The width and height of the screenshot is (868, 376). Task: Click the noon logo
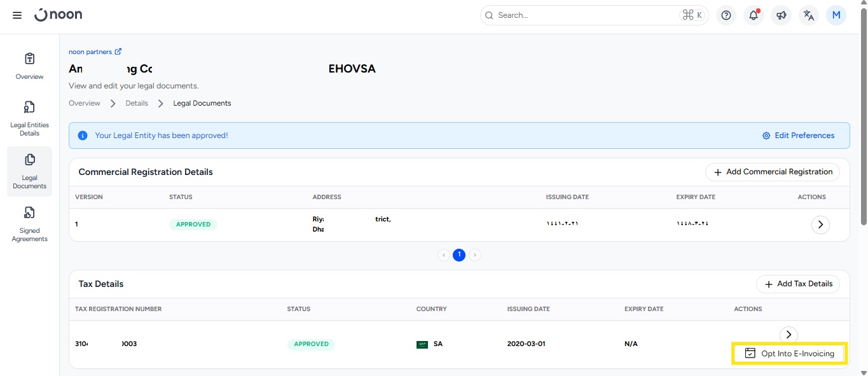[x=58, y=15]
